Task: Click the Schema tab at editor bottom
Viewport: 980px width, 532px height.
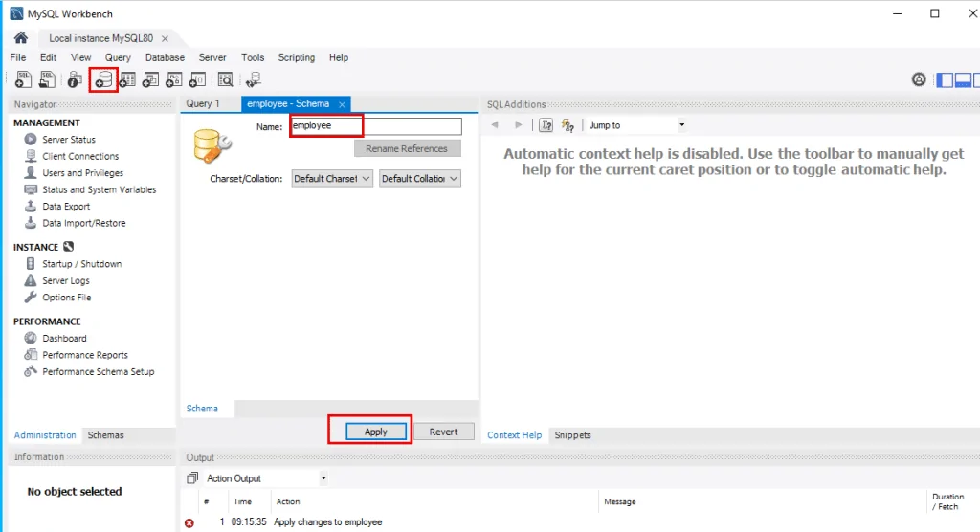Action: [202, 409]
